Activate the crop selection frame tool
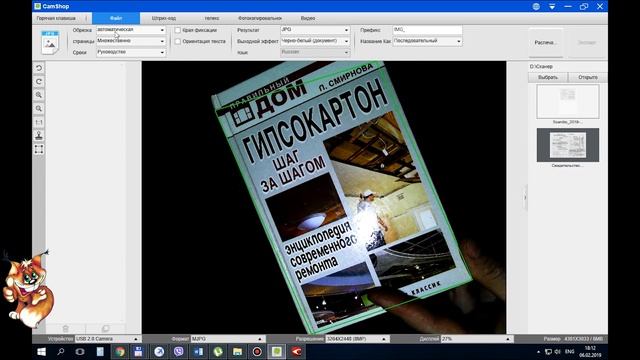 pyautogui.click(x=39, y=149)
